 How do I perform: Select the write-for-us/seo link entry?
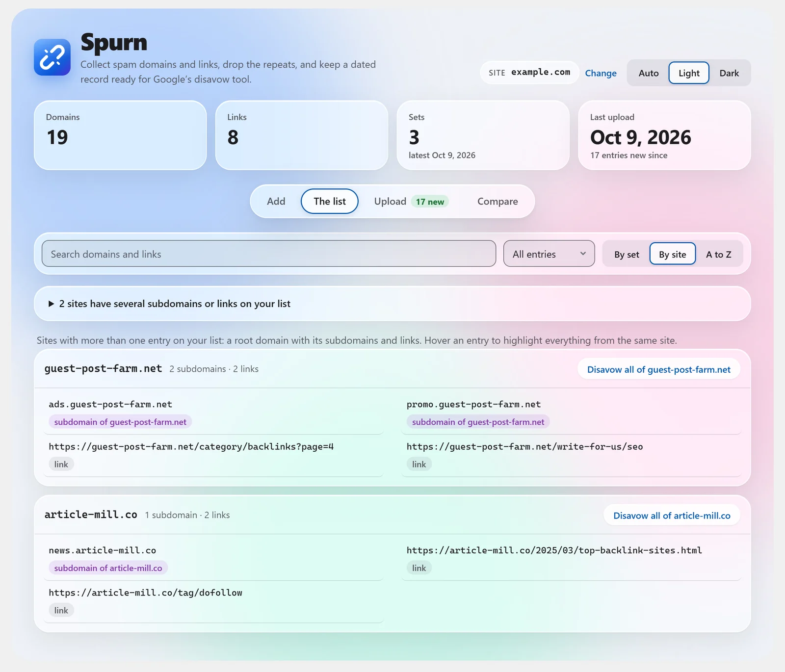[x=571, y=456]
